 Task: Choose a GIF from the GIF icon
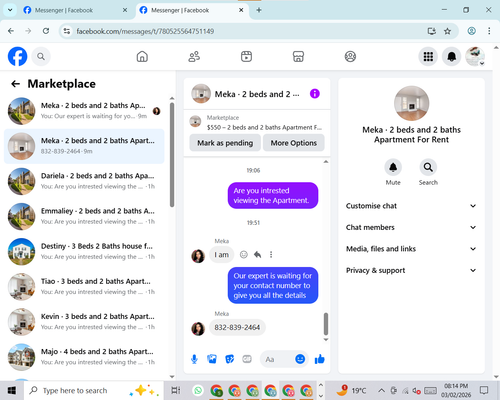click(247, 359)
